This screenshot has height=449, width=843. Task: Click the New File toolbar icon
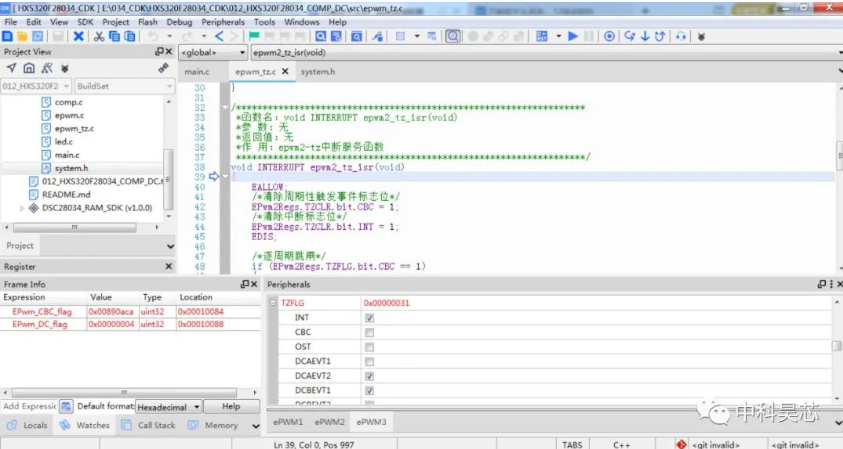[x=8, y=36]
